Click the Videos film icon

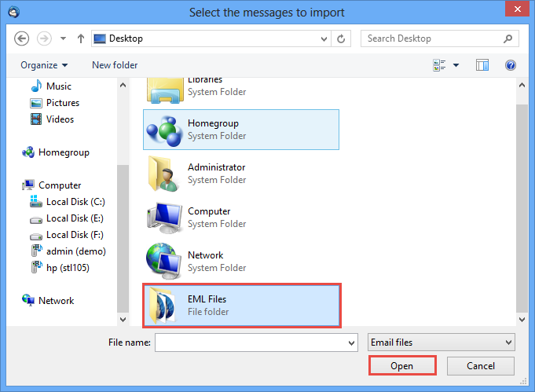coord(36,119)
